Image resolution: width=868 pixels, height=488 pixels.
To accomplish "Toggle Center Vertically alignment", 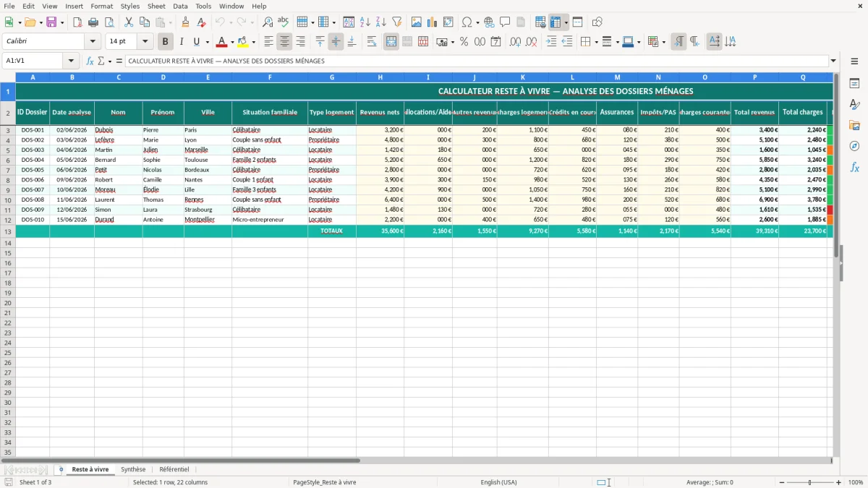I will point(336,42).
